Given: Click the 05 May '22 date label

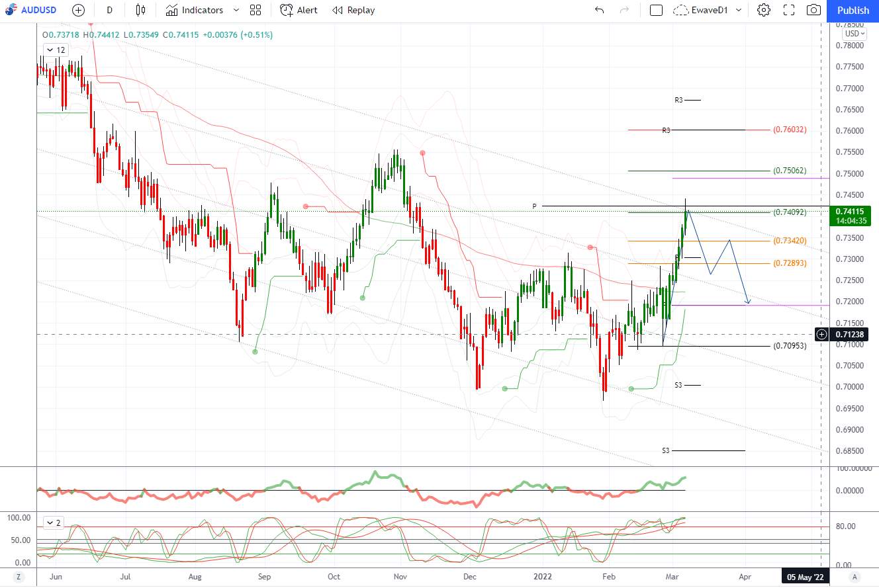Looking at the screenshot, I should pos(805,577).
